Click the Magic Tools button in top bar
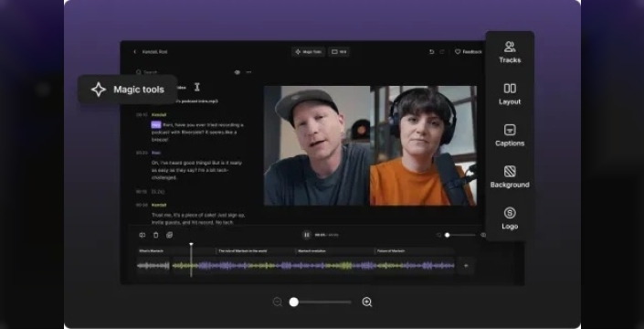This screenshot has height=329, width=644. click(309, 52)
